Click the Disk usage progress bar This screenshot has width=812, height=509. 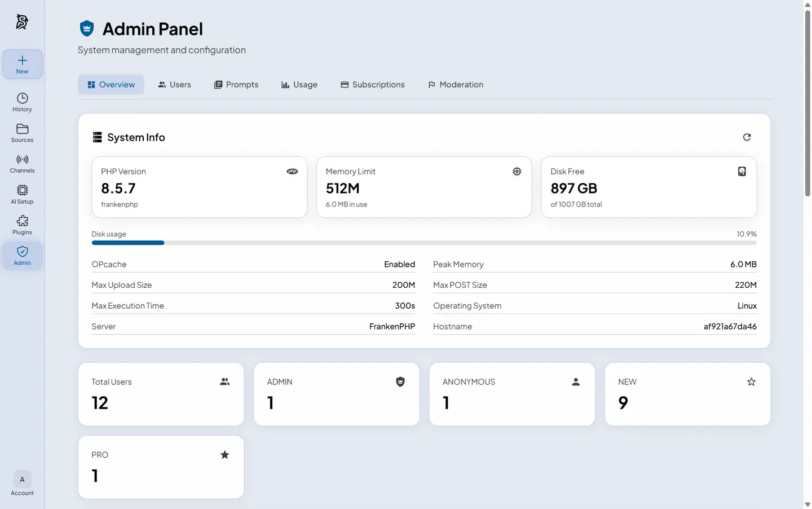point(424,243)
